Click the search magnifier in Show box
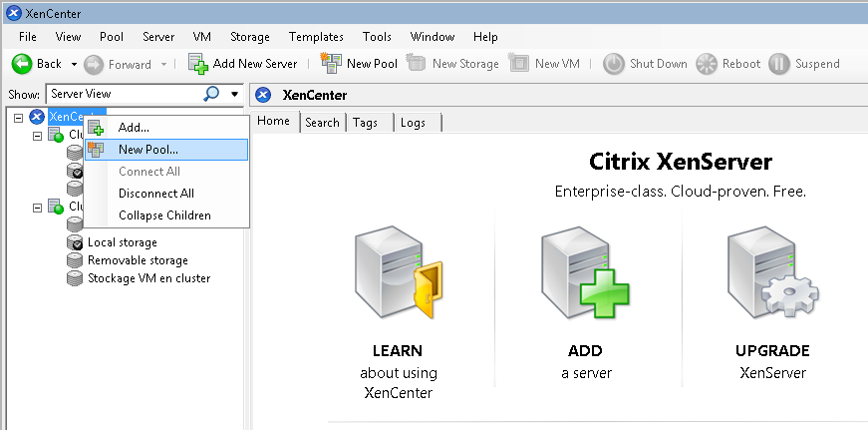 (x=211, y=94)
